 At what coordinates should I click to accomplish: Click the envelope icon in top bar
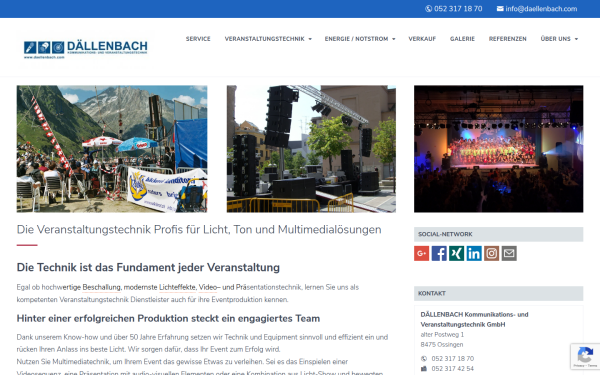(x=500, y=8)
